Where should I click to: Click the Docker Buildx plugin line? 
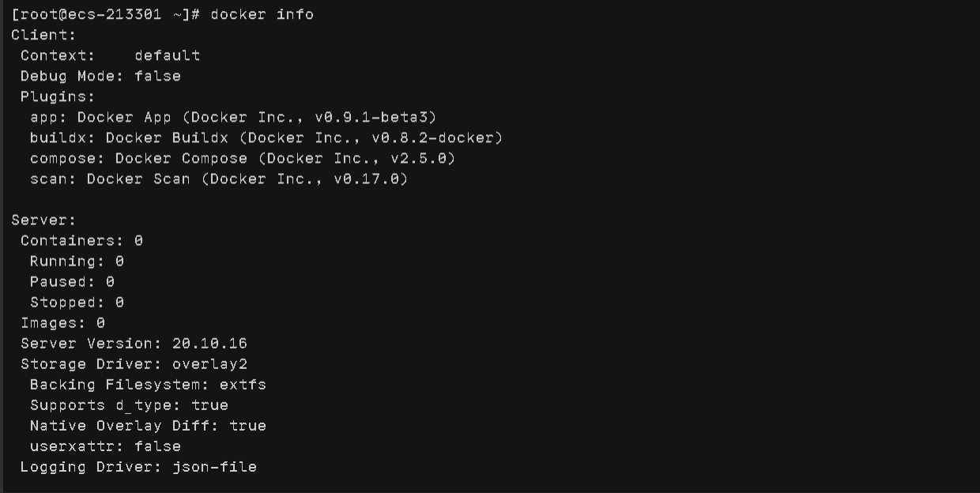point(266,137)
